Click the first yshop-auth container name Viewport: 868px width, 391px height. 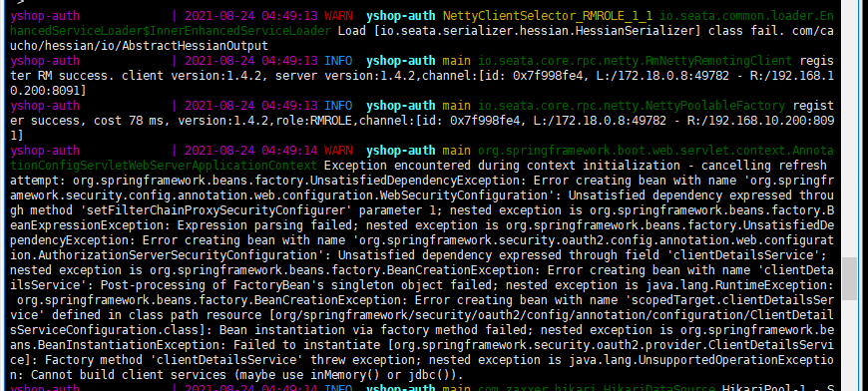click(45, 16)
